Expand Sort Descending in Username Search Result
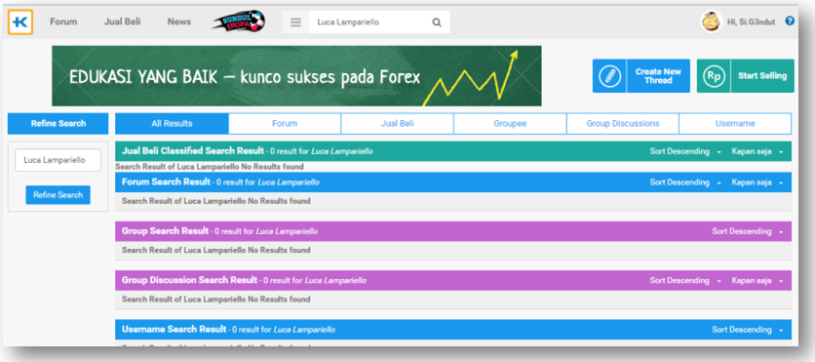This screenshot has width=815, height=362. [747, 330]
